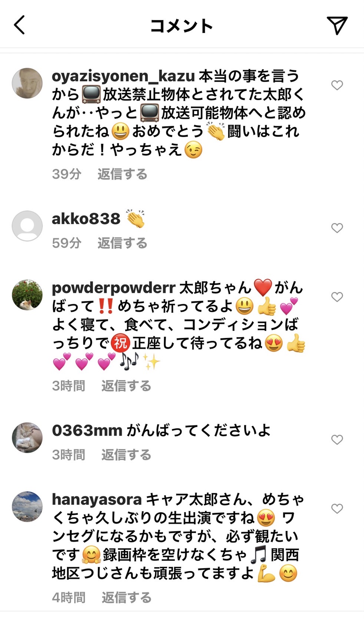
Task: Open akko838's default avatar
Action: (x=27, y=226)
